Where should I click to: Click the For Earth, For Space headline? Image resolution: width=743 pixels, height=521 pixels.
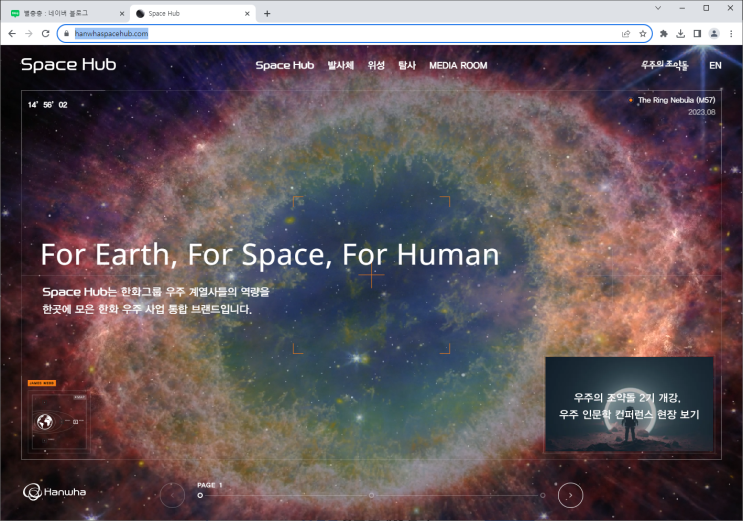(270, 255)
